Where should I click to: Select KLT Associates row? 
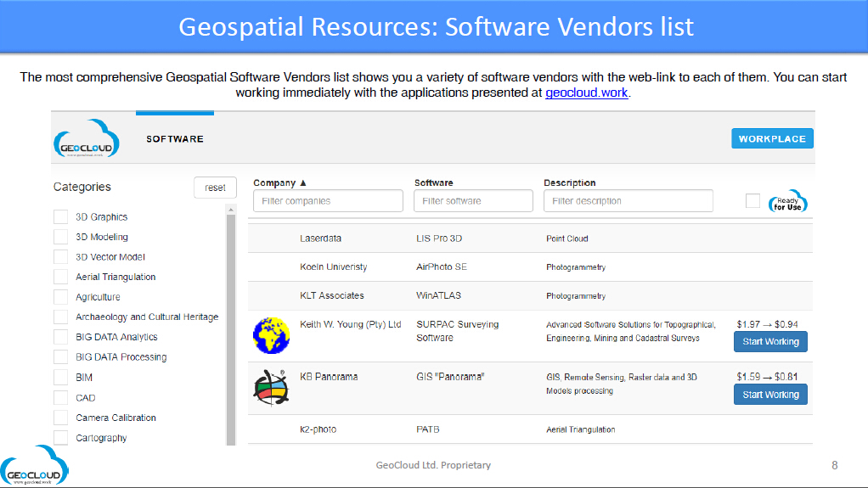pyautogui.click(x=530, y=295)
